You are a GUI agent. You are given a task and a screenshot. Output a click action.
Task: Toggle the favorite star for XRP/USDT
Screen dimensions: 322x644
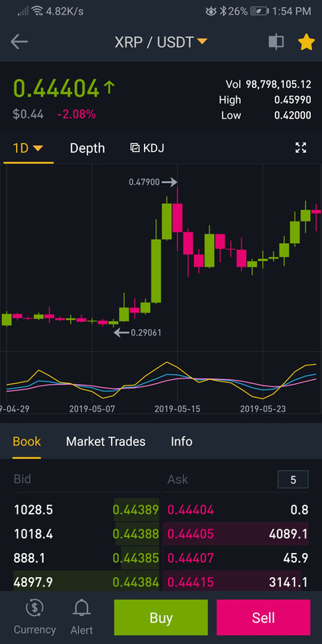click(x=306, y=42)
